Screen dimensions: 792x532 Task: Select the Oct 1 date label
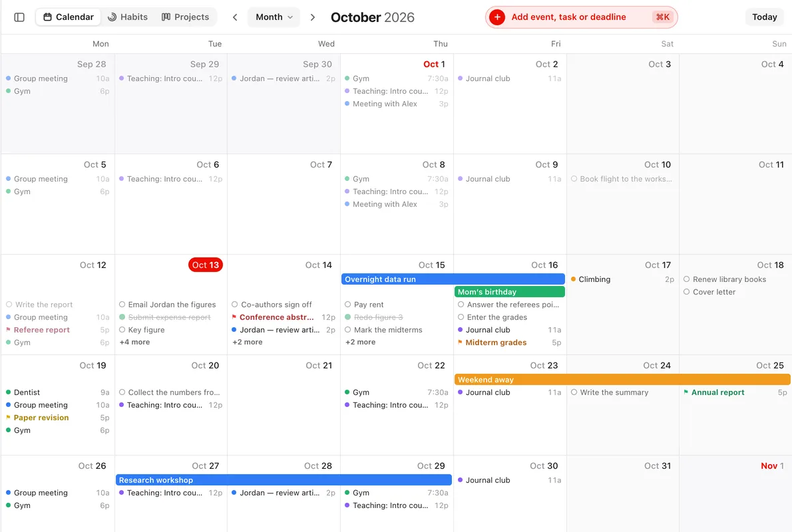click(434, 64)
